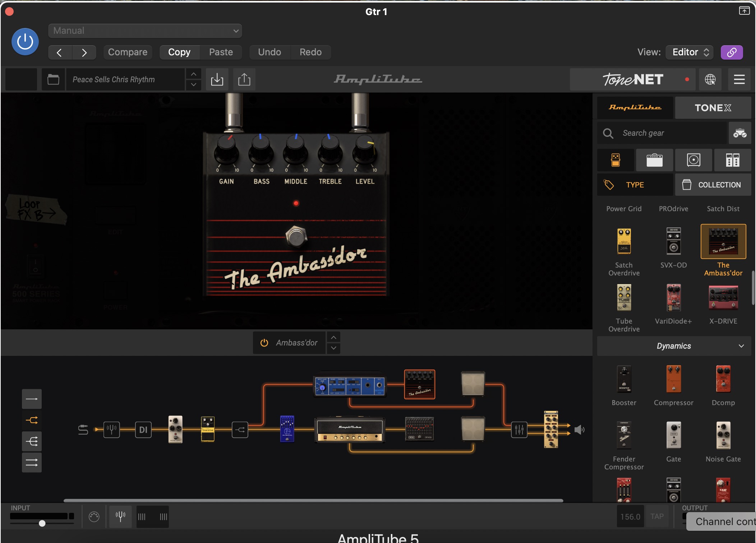756x543 pixels.
Task: Open the hamburger main menu
Action: point(739,79)
